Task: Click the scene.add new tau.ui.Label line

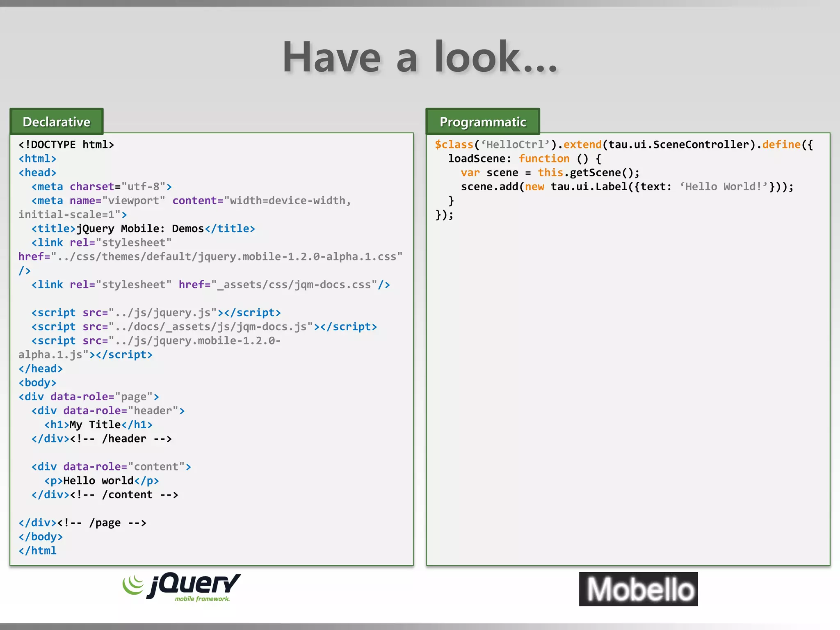Action: [x=627, y=187]
